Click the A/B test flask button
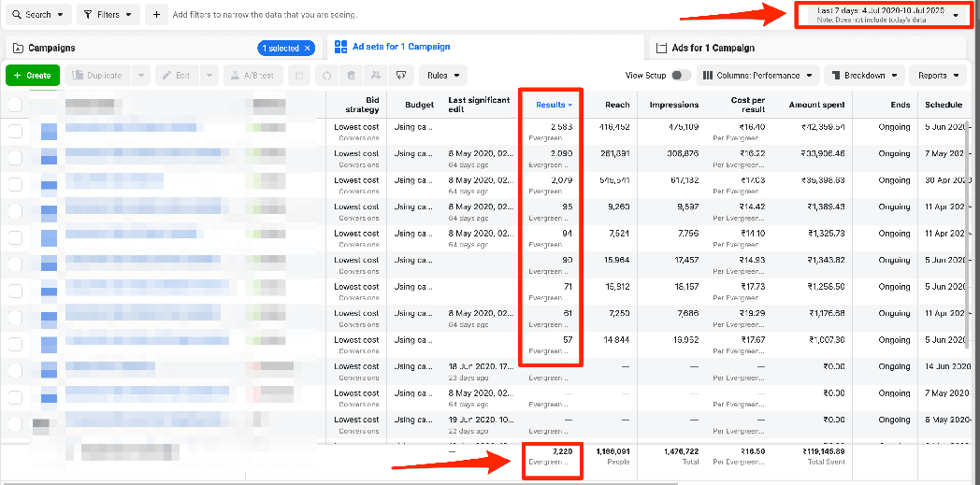980x485 pixels. [252, 76]
